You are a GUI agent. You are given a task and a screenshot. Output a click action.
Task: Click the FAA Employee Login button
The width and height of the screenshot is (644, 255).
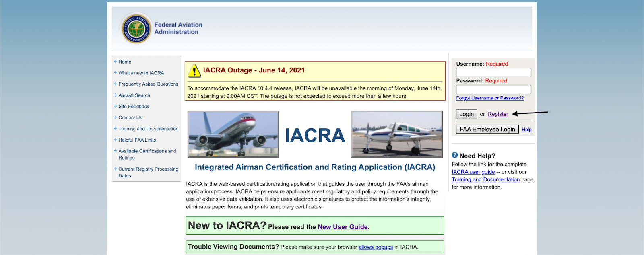[x=487, y=129]
